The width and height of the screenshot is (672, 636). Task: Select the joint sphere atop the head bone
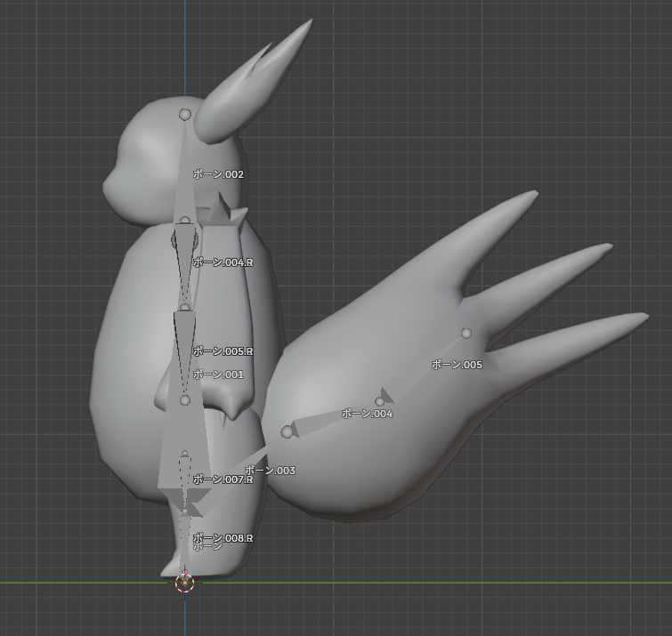[x=185, y=115]
